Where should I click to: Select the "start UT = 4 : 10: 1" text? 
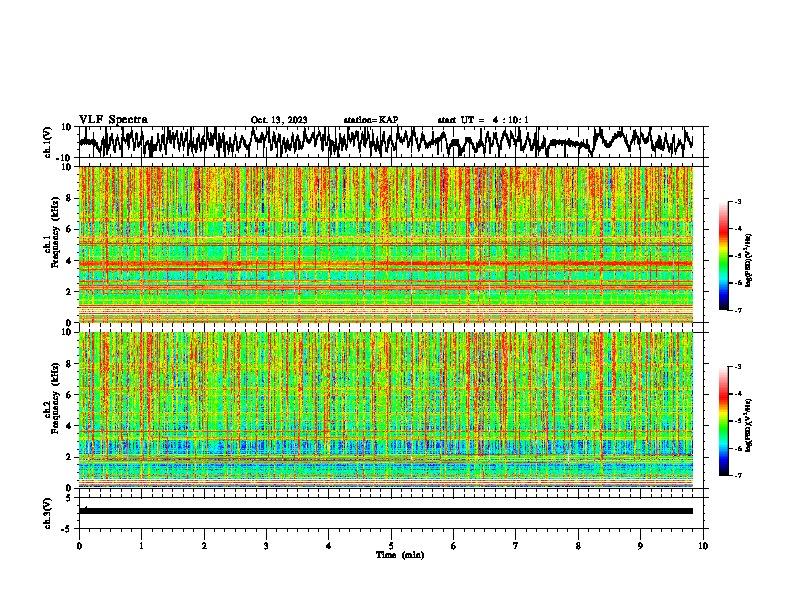tap(483, 120)
